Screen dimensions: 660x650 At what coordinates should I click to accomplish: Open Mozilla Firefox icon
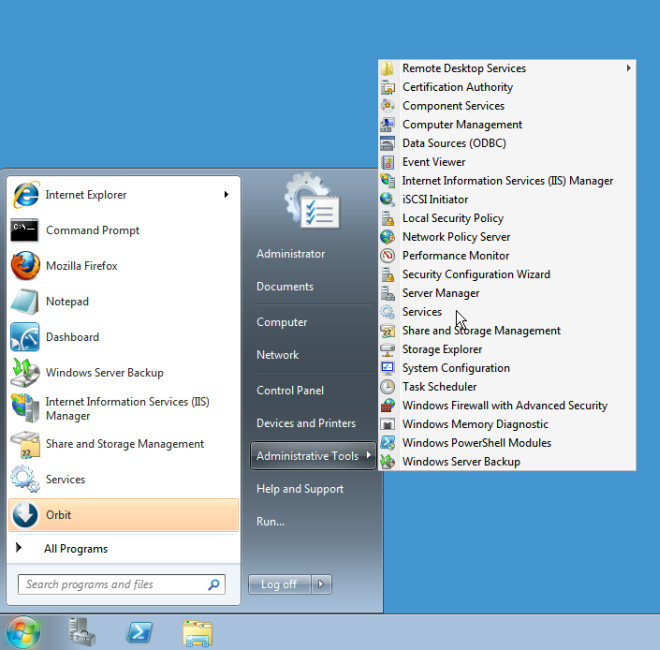[25, 266]
